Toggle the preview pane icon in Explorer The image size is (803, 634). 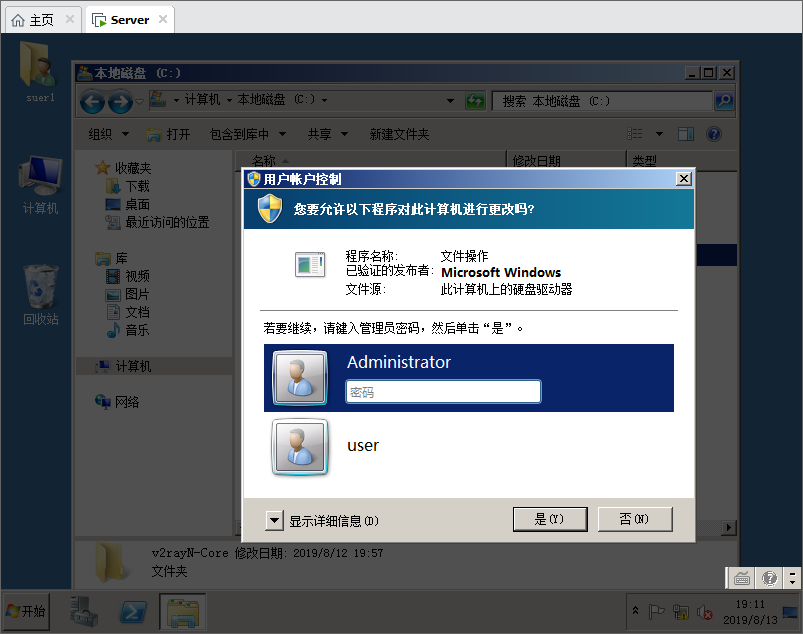(x=686, y=134)
